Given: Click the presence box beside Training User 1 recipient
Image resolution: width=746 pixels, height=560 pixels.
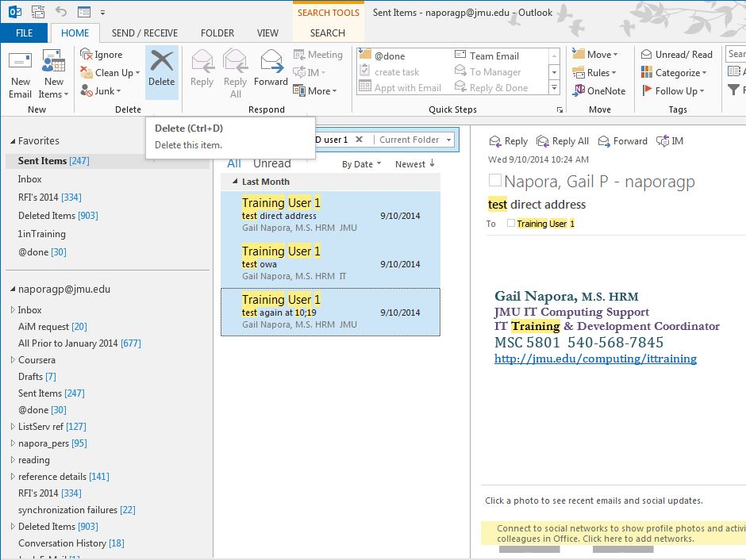Looking at the screenshot, I should coord(510,223).
